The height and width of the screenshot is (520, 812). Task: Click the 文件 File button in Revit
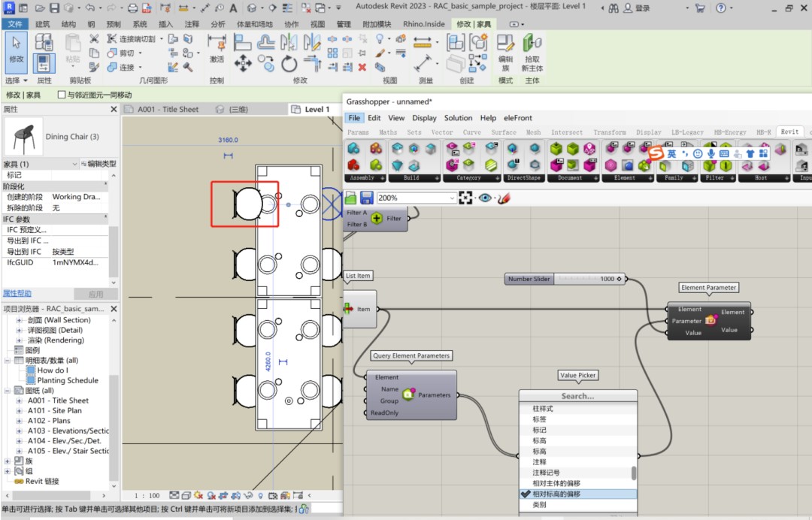(15, 24)
